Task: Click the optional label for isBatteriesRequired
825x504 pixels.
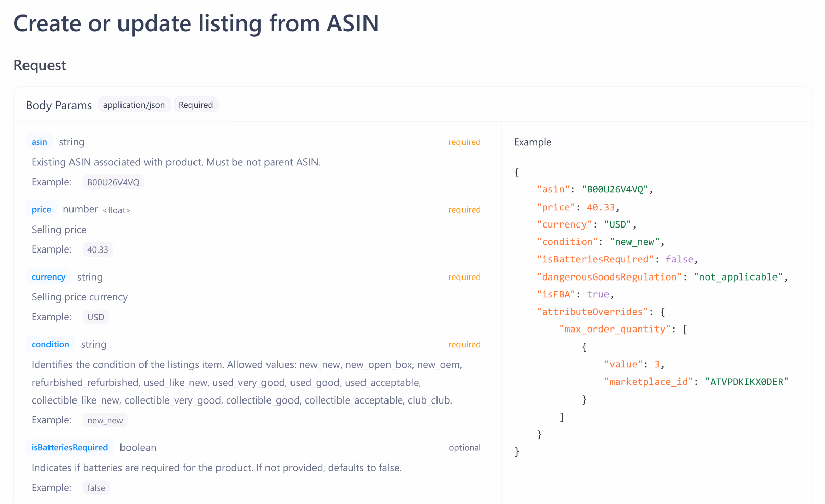Action: tap(465, 448)
